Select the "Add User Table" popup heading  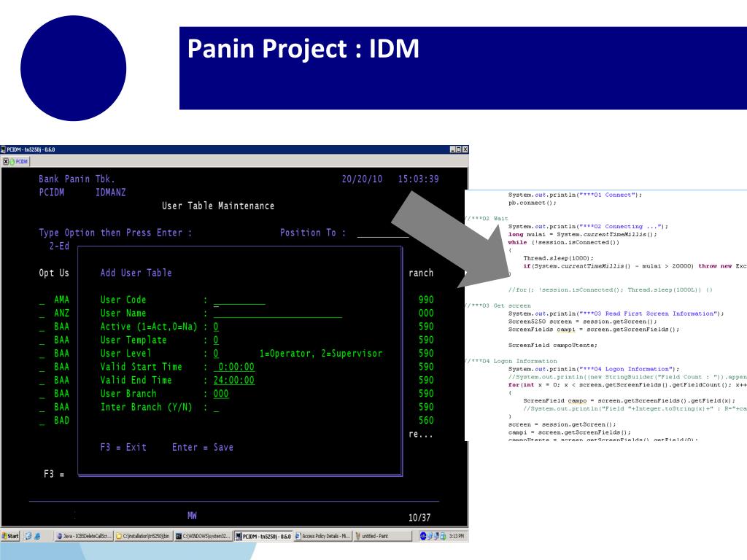point(136,273)
